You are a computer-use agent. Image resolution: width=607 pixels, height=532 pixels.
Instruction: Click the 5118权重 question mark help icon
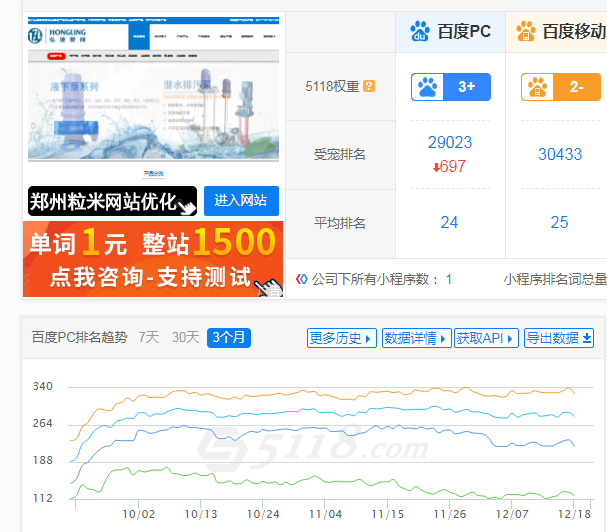369,86
